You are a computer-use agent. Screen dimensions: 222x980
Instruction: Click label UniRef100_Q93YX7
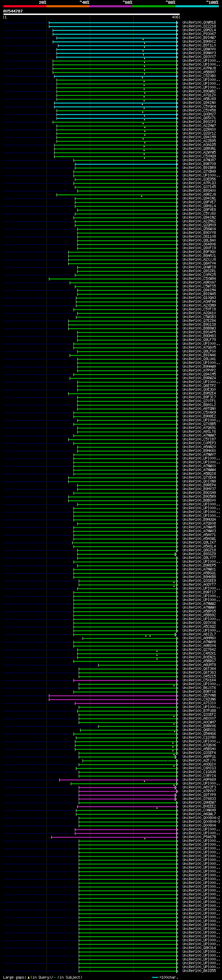[x=199, y=57]
